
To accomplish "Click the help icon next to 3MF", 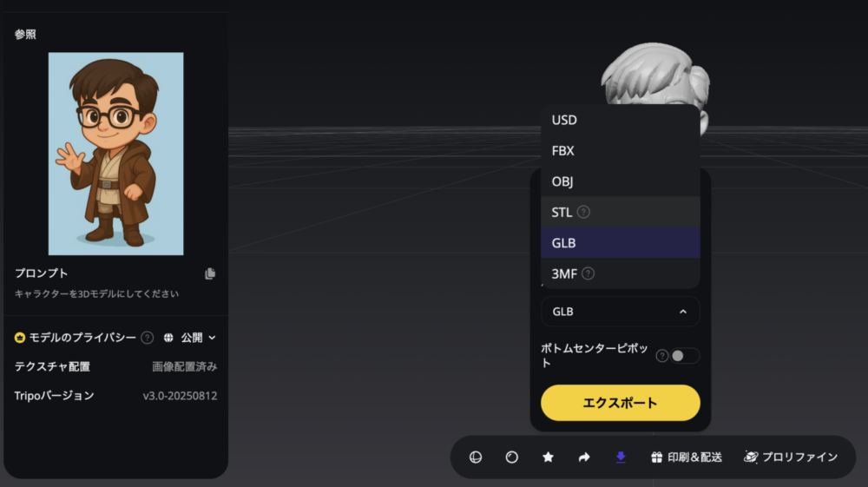I will (588, 273).
